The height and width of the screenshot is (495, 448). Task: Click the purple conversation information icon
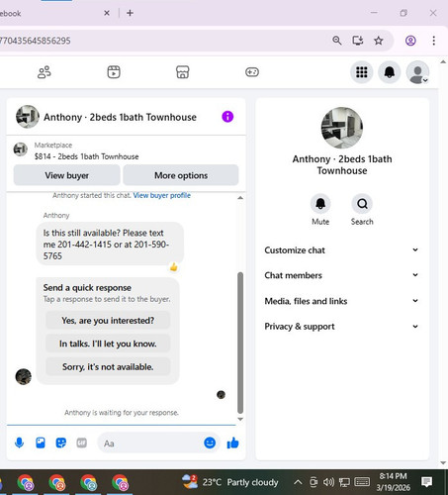tap(227, 117)
